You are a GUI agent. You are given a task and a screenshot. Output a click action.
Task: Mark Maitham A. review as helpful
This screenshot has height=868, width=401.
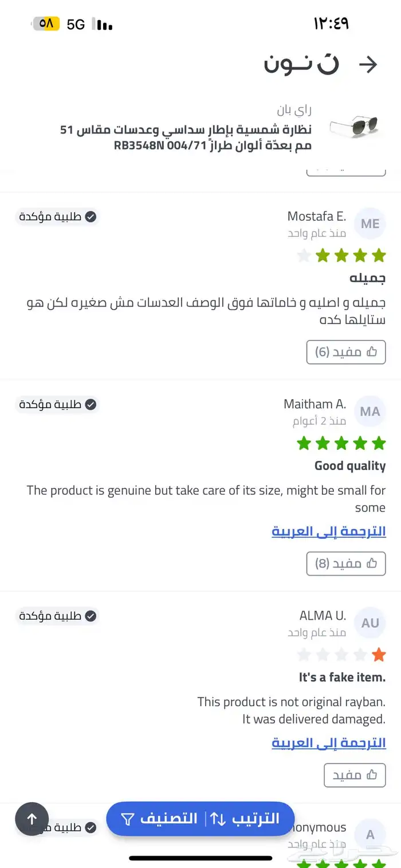(x=346, y=564)
